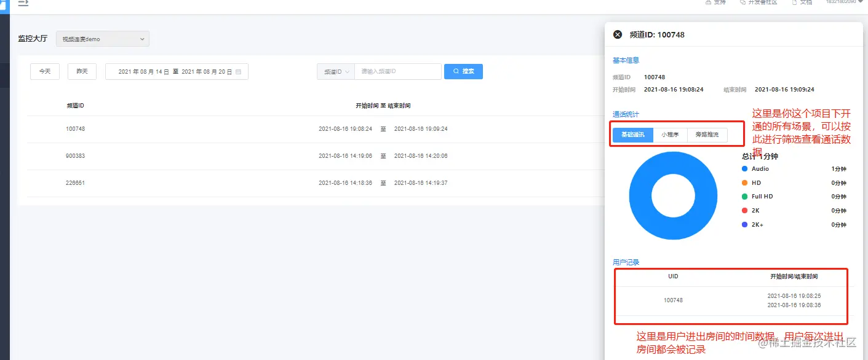The image size is (868, 360).
Task: Click UID 100748 in user records
Action: click(673, 300)
